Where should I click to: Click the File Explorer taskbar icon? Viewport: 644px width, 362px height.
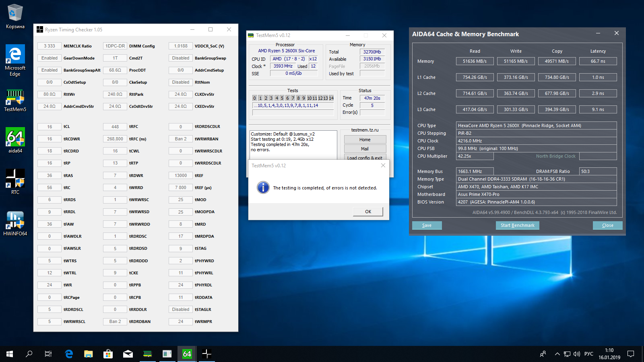pos(89,354)
